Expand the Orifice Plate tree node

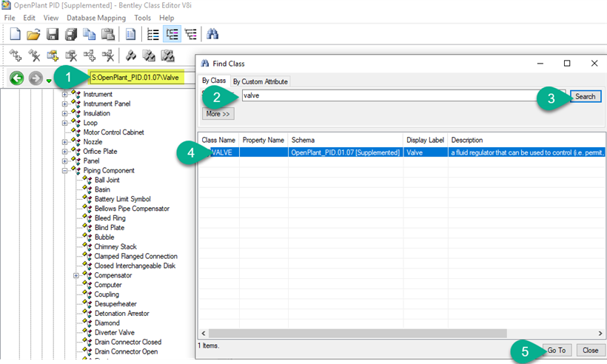tap(64, 151)
